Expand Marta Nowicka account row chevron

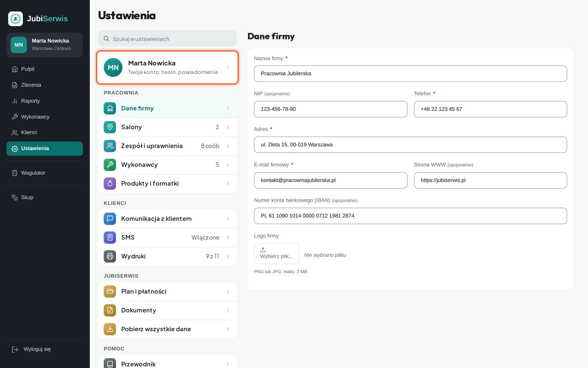coord(228,68)
